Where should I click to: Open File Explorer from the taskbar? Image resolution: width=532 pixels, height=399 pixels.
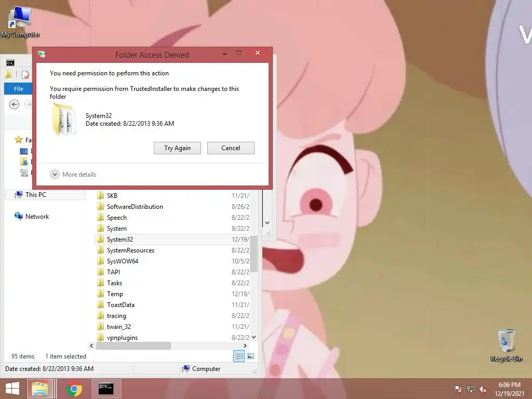[x=40, y=389]
